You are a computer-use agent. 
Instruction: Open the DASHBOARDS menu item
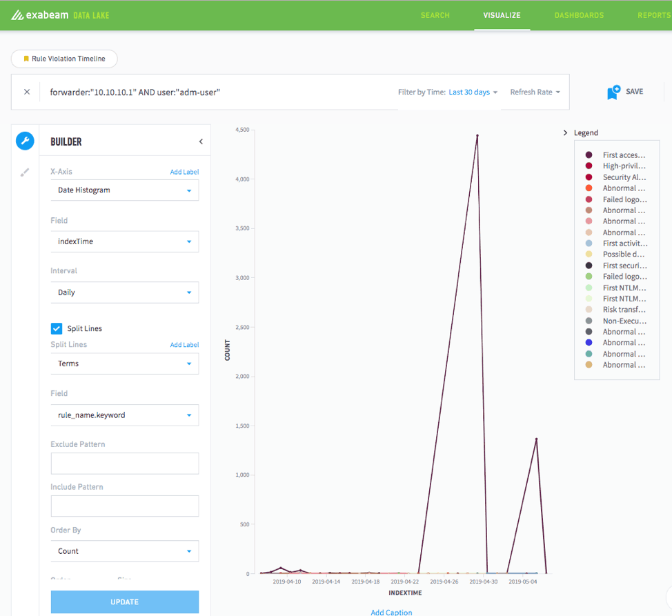coord(579,14)
